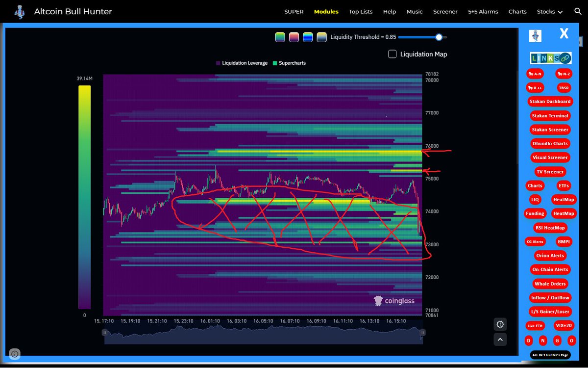This screenshot has width=588, height=368.
Task: Open the Modules menu
Action: (326, 11)
